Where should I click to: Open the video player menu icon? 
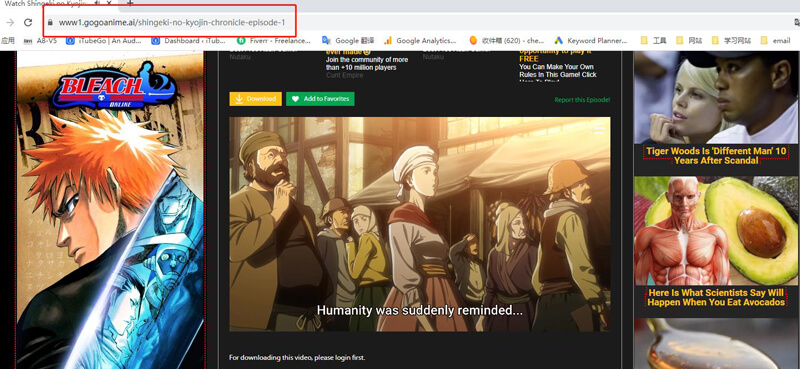pyautogui.click(x=597, y=129)
